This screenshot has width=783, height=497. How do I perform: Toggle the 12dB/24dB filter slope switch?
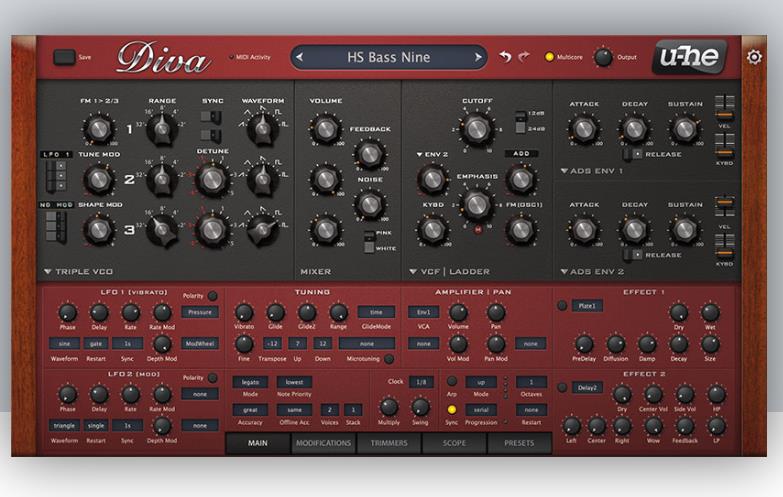point(521,122)
